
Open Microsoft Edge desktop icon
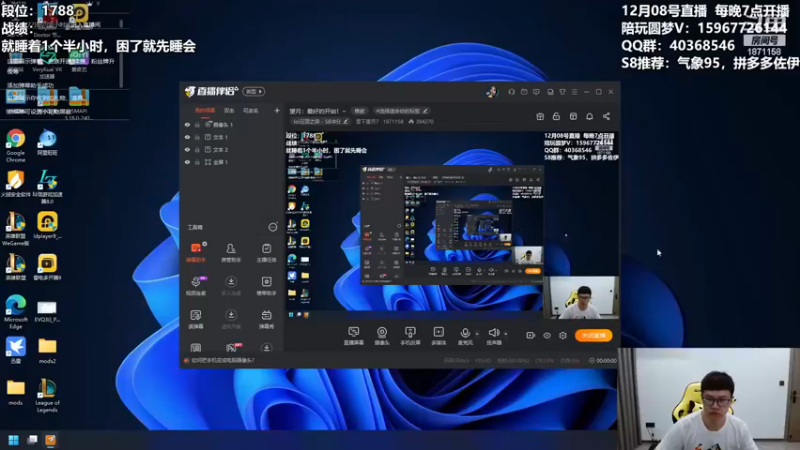coord(16,312)
